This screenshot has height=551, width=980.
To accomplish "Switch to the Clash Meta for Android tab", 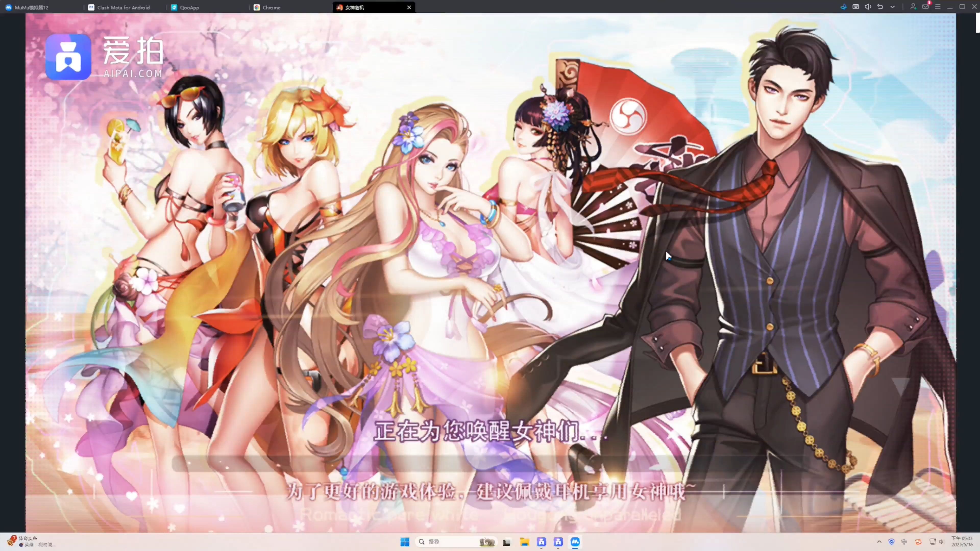I will click(x=123, y=7).
